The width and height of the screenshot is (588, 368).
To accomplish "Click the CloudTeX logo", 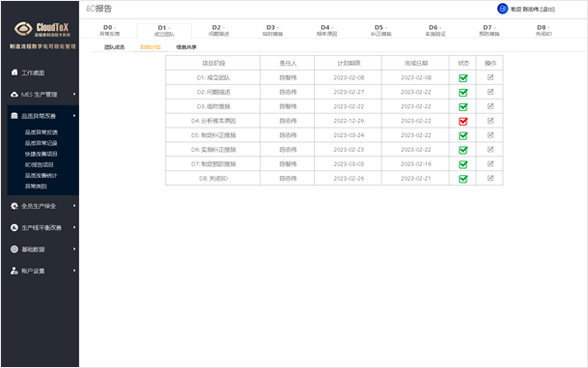I will click(42, 29).
